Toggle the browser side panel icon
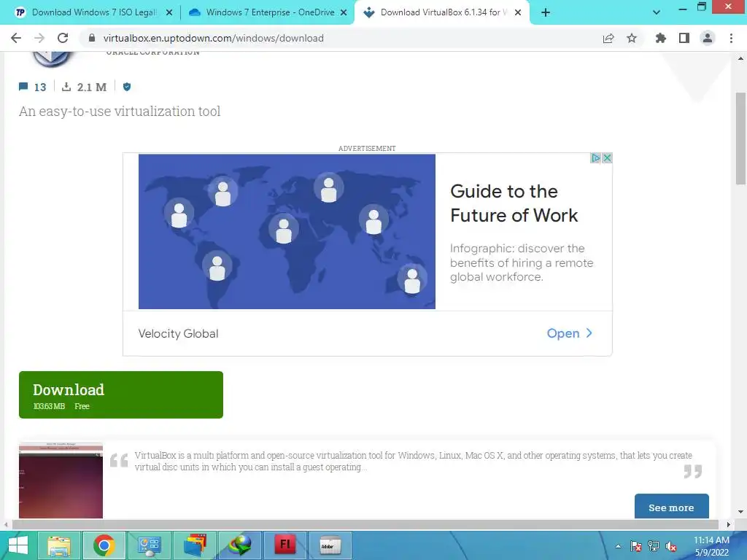The image size is (747, 560). click(x=684, y=38)
